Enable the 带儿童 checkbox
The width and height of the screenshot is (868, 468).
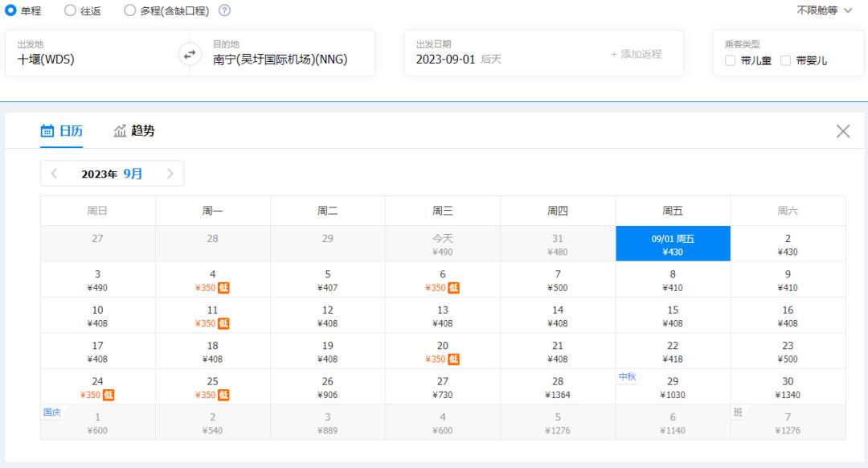click(x=731, y=60)
